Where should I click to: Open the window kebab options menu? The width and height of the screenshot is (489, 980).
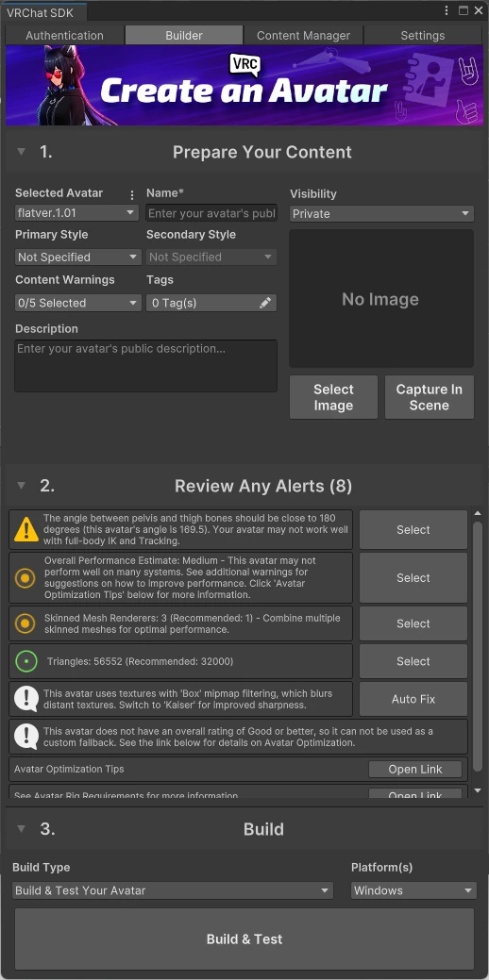click(447, 10)
